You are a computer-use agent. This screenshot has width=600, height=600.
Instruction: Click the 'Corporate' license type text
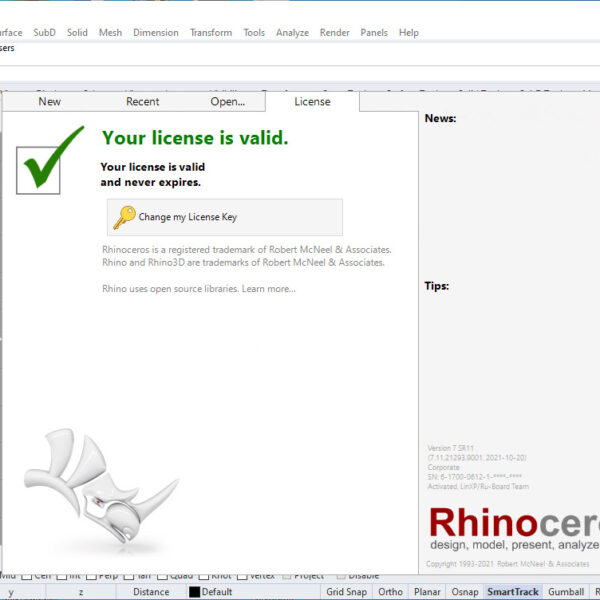click(x=443, y=467)
